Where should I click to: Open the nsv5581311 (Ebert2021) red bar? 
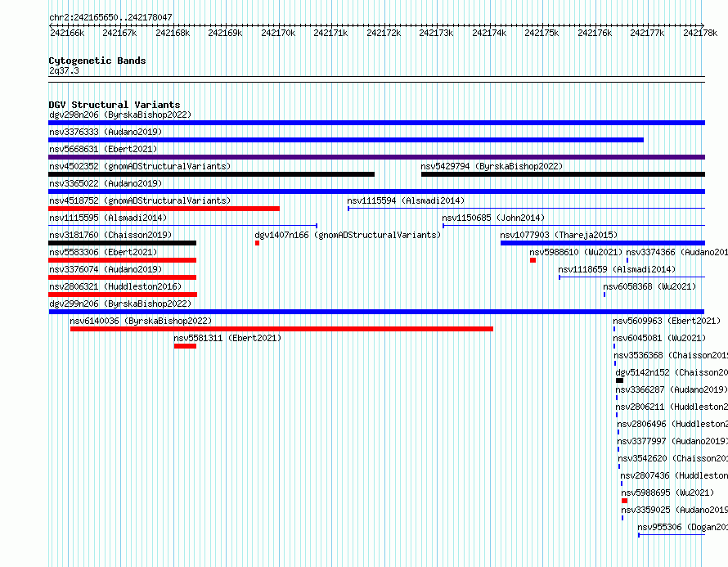[x=185, y=346]
